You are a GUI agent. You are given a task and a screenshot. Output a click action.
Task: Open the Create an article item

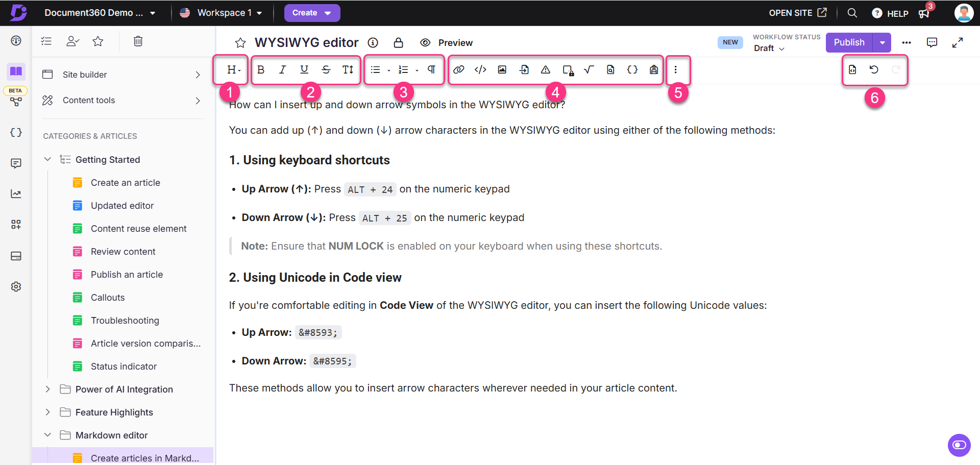coord(126,182)
